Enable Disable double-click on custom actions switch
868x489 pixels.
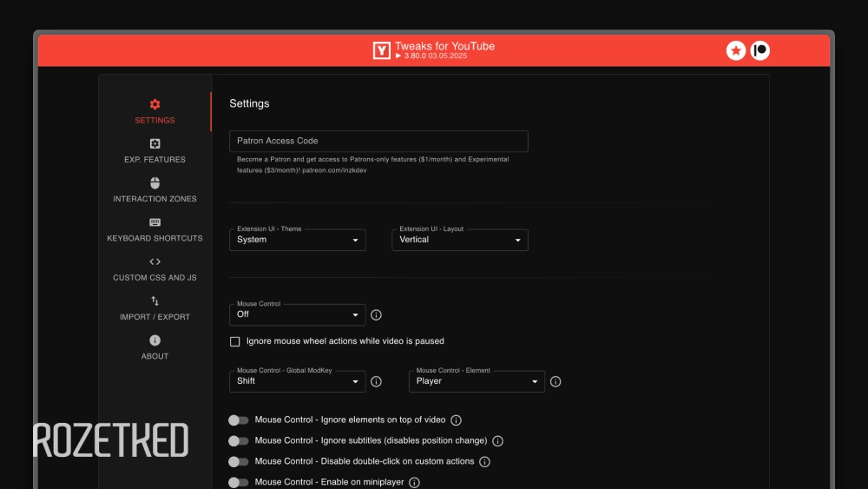click(x=238, y=462)
